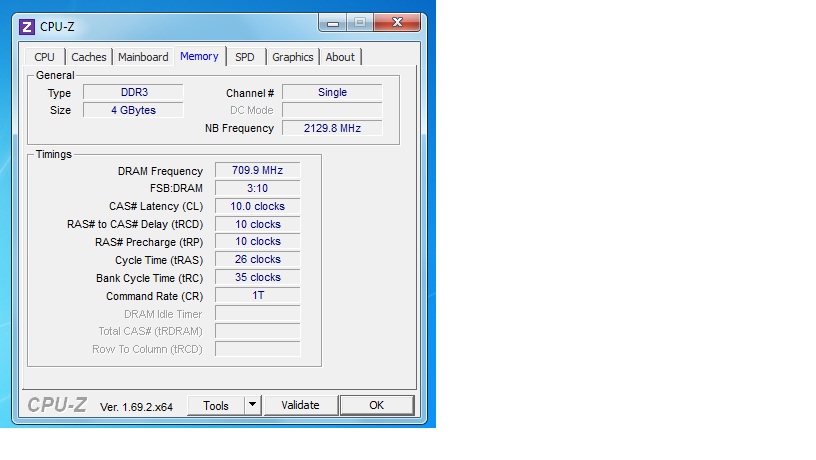Screen dimensions: 816x460
Task: Click the DRAM Frequency label
Action: (x=160, y=171)
